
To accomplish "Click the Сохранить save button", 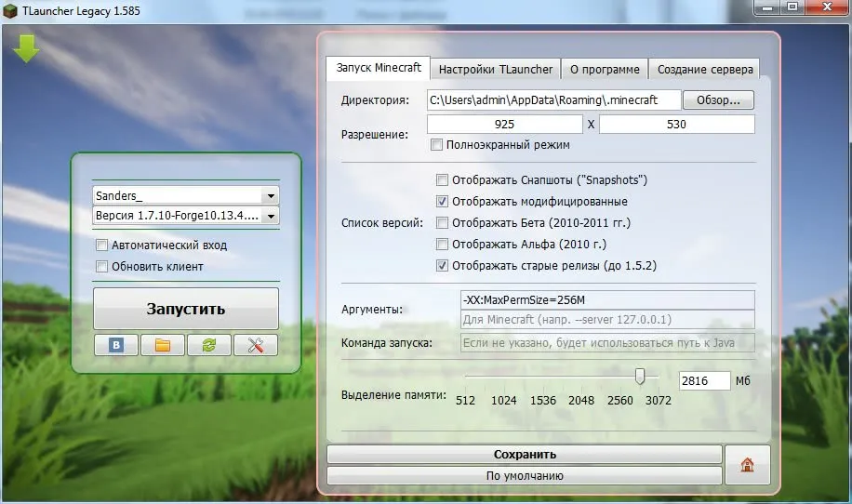I will pos(524,455).
